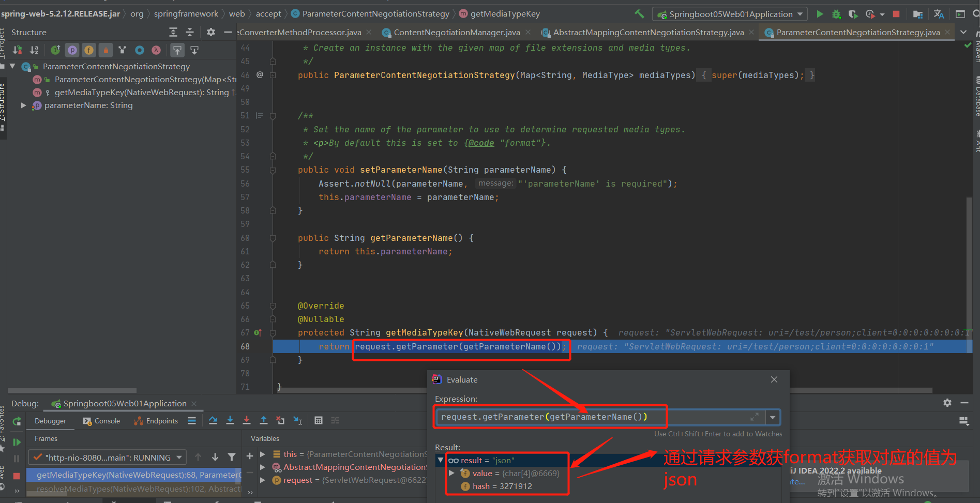Open Console tab in Debug panel
Image resolution: width=980 pixels, height=503 pixels.
pyautogui.click(x=101, y=421)
